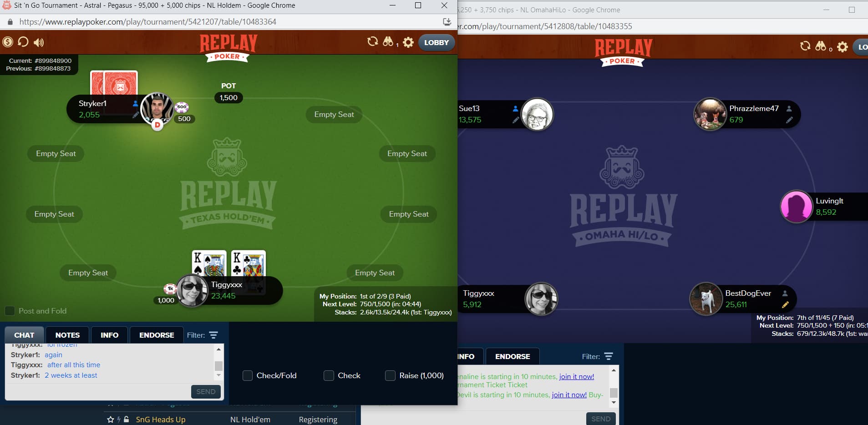This screenshot has height=425, width=868.
Task: Mute the table sound speaker icon
Action: point(39,42)
